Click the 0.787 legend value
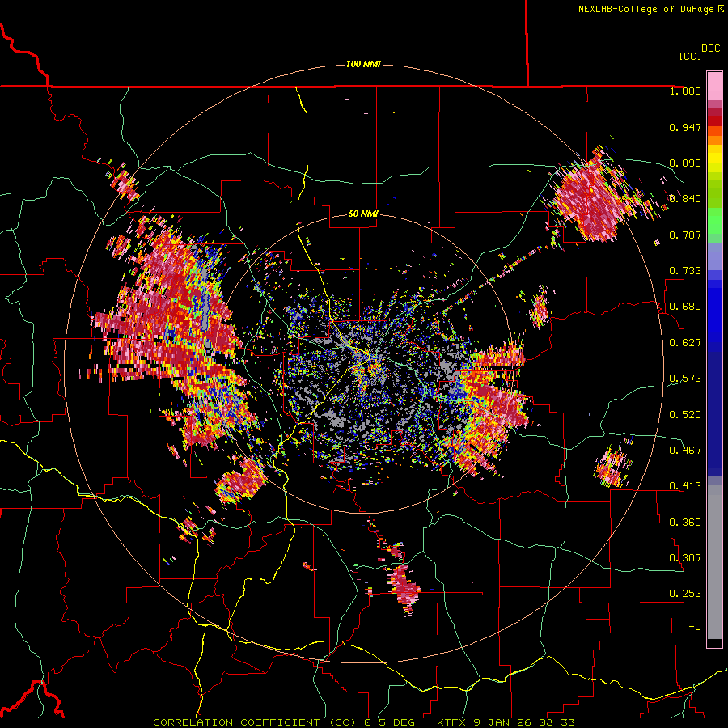The height and width of the screenshot is (728, 728). coord(685,235)
